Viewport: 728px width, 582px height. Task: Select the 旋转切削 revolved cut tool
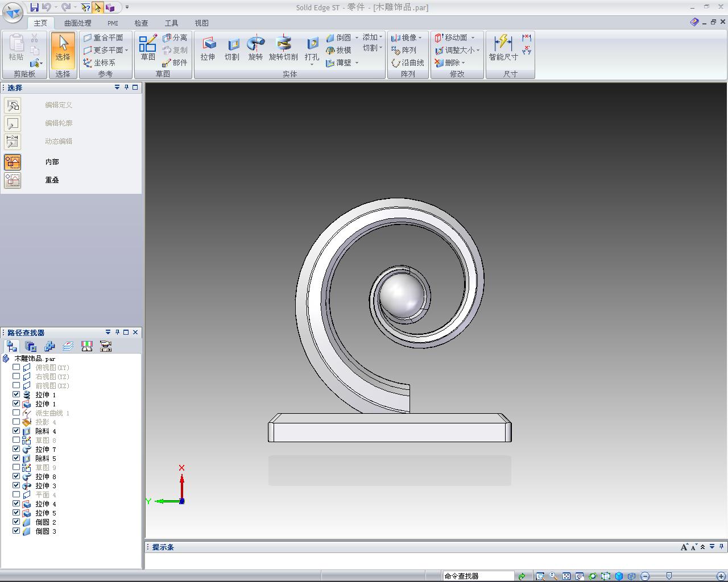pos(283,48)
